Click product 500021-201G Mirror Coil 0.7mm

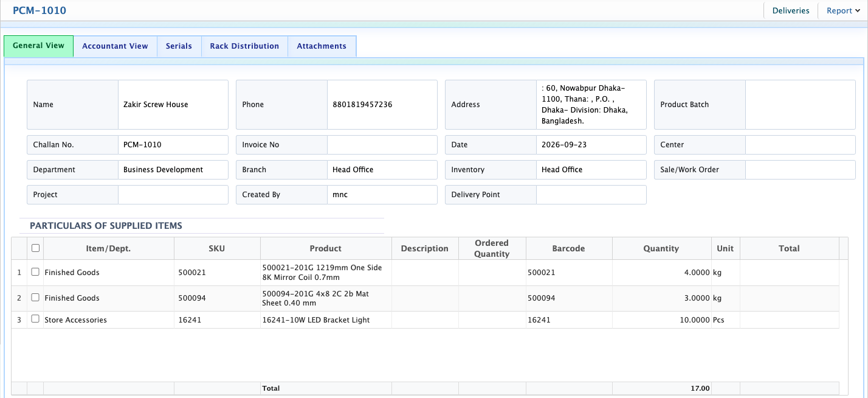pos(322,272)
